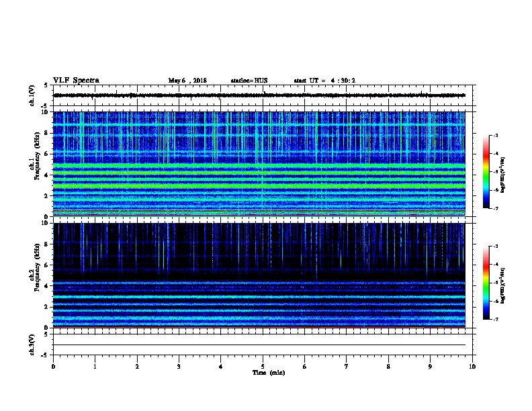Image resolution: width=532 pixels, height=411 pixels.
Task: Click the "10" tick on the time axis
Action: [x=472, y=367]
